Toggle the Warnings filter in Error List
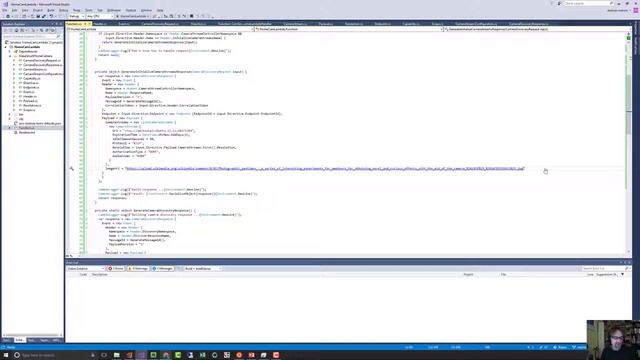This screenshot has height=360, width=640. point(138,269)
